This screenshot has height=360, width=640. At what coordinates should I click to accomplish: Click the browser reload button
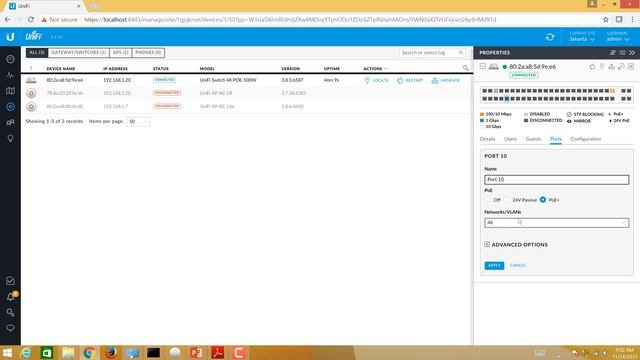point(31,19)
